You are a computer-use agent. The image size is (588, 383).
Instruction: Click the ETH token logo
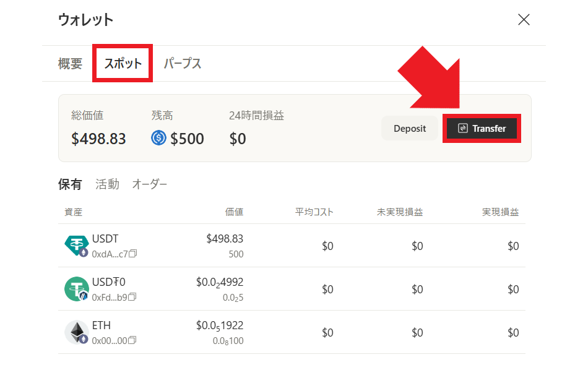click(76, 332)
